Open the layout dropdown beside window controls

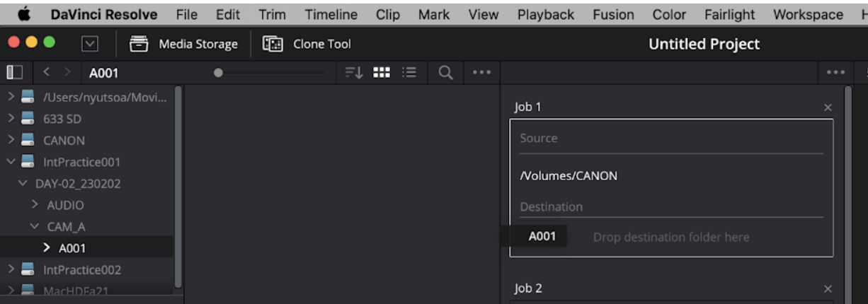point(90,44)
